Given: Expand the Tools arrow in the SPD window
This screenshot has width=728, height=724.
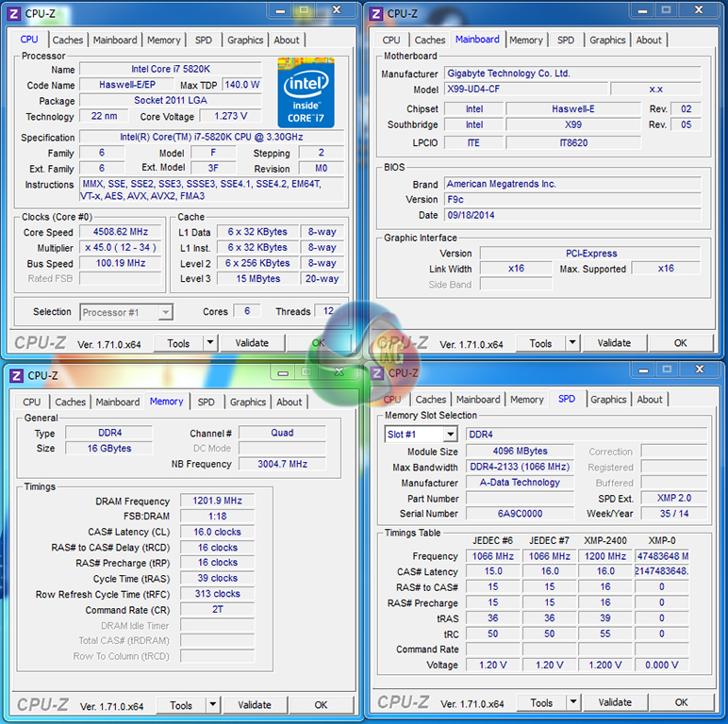Looking at the screenshot, I should tap(572, 702).
